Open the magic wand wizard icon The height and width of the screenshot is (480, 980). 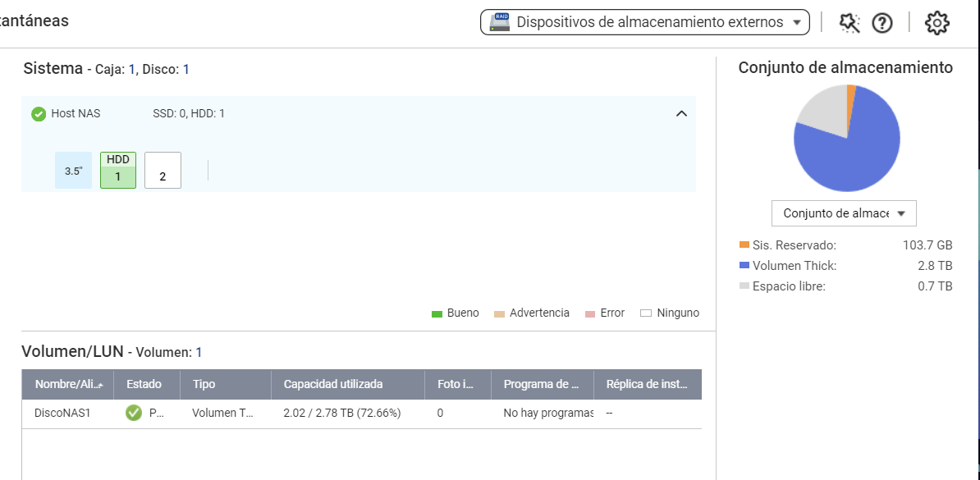849,23
